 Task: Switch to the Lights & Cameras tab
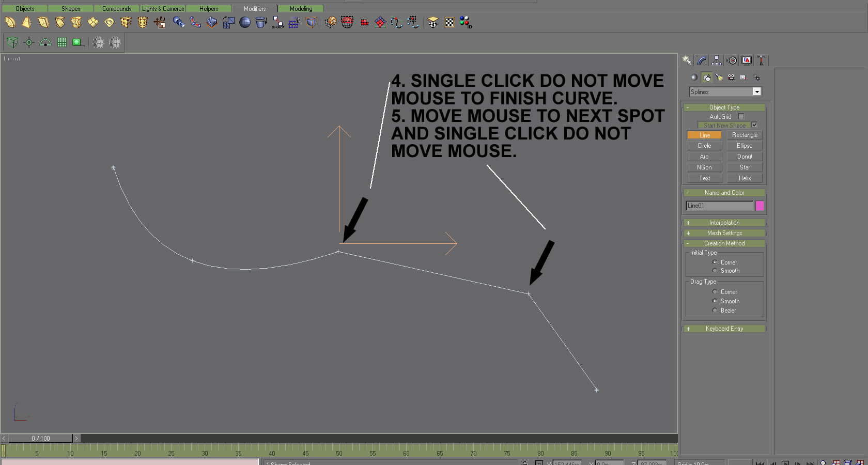coord(163,9)
